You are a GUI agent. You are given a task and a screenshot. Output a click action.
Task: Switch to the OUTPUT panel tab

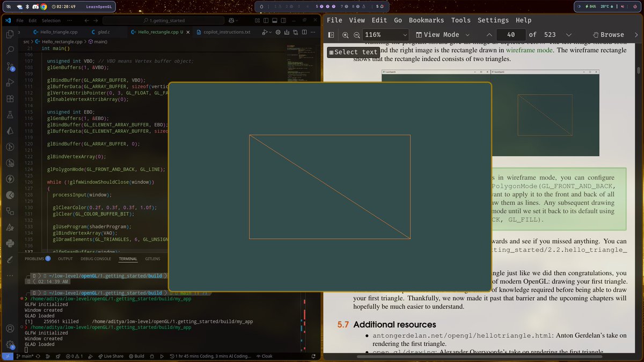[x=65, y=258]
